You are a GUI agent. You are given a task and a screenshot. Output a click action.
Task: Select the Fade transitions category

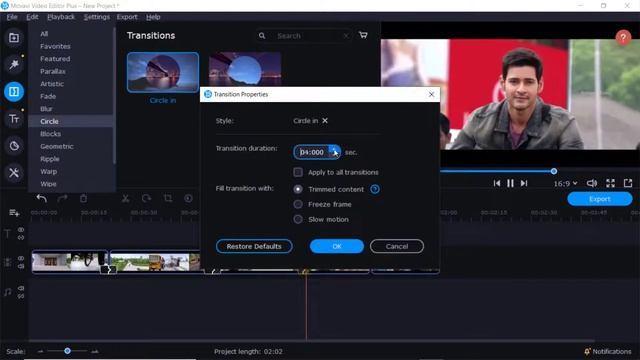48,96
